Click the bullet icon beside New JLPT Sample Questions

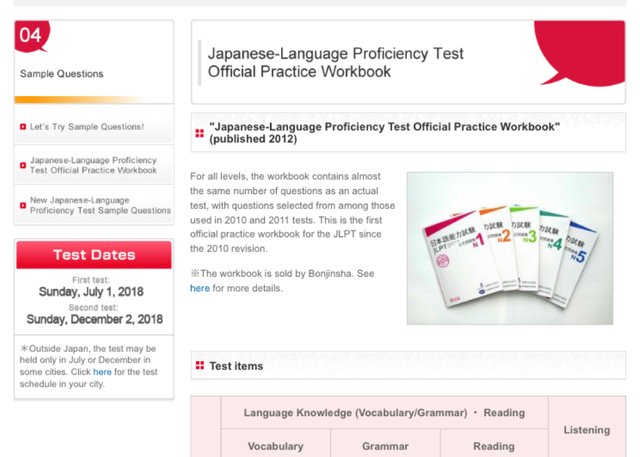point(23,205)
